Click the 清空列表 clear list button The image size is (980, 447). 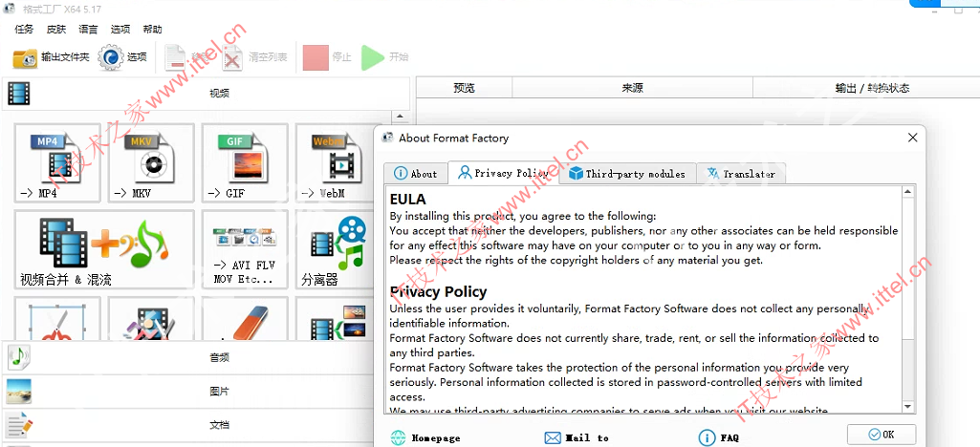255,57
